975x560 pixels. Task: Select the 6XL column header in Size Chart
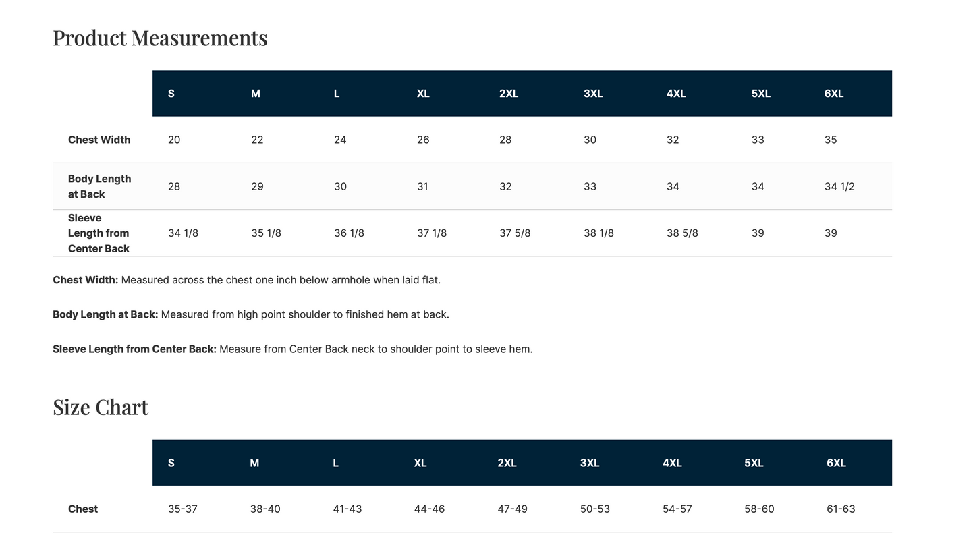pos(836,463)
